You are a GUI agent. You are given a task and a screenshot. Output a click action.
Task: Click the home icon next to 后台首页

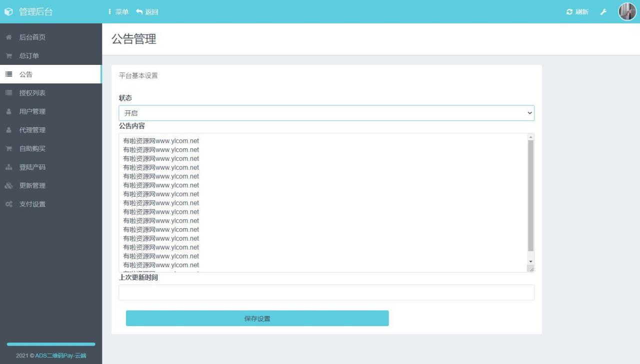coord(8,37)
